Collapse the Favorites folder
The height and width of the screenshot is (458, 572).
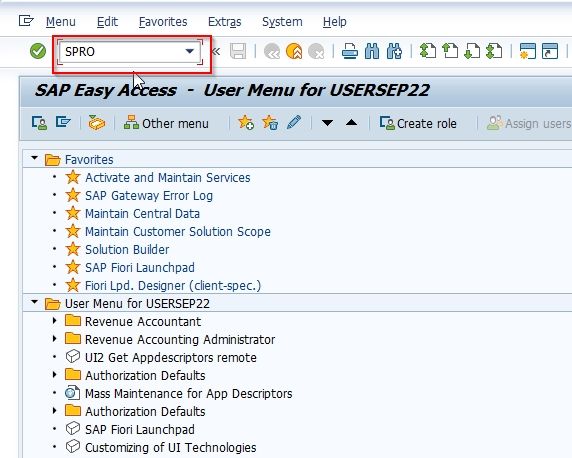tap(35, 158)
